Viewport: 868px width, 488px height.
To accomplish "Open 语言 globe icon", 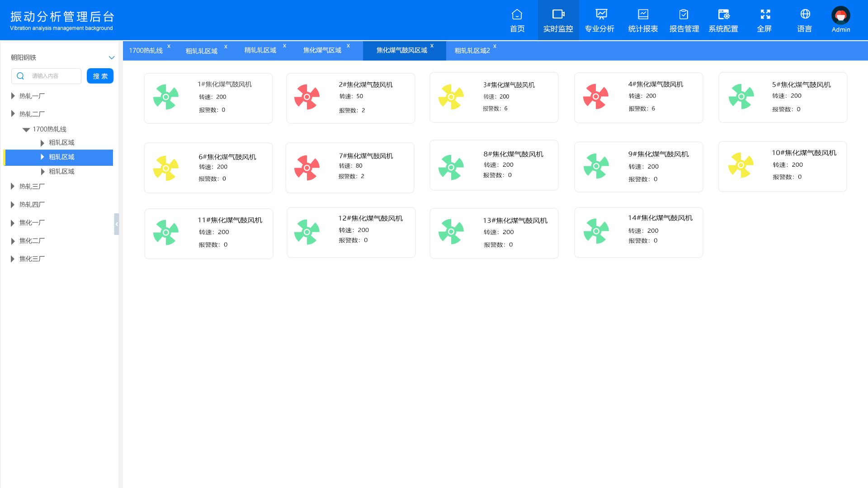I will pos(805,14).
